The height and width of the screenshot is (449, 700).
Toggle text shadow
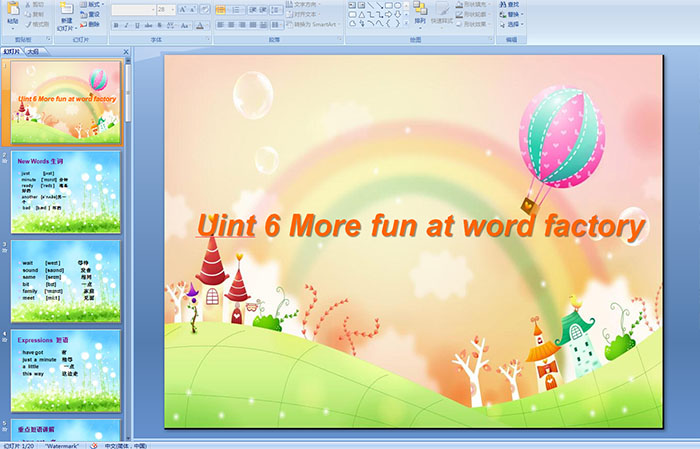tap(159, 25)
